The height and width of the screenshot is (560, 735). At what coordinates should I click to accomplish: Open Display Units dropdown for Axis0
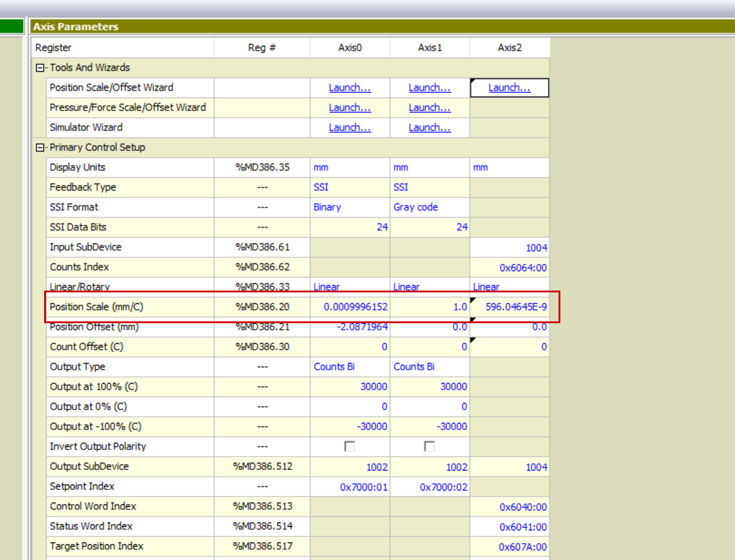pos(350,167)
